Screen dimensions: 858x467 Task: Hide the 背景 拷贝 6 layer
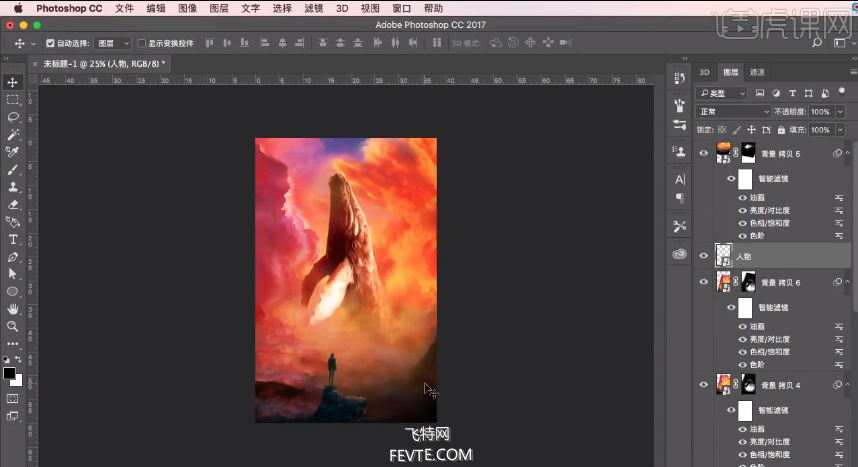(704, 283)
